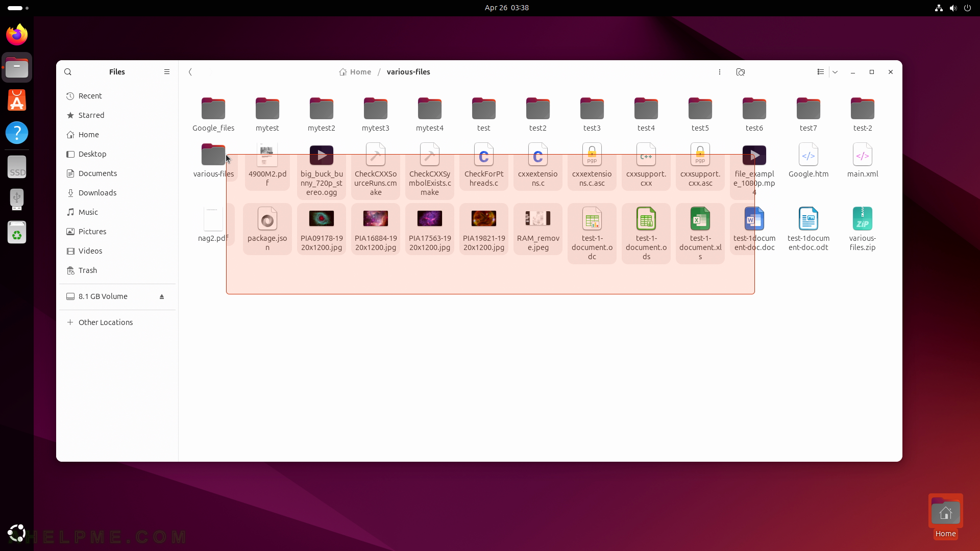Select CheckCXXSymbolExists.cmake file
980x551 pixels.
coord(430,170)
